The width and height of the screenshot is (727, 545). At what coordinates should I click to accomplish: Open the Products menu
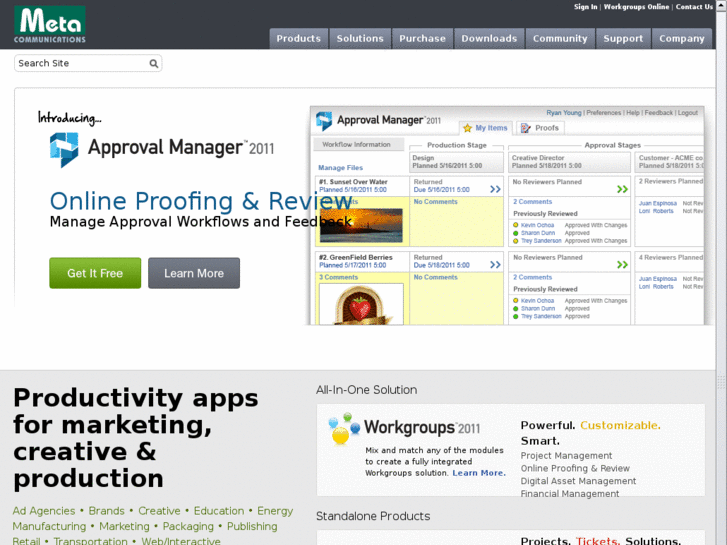coord(298,39)
